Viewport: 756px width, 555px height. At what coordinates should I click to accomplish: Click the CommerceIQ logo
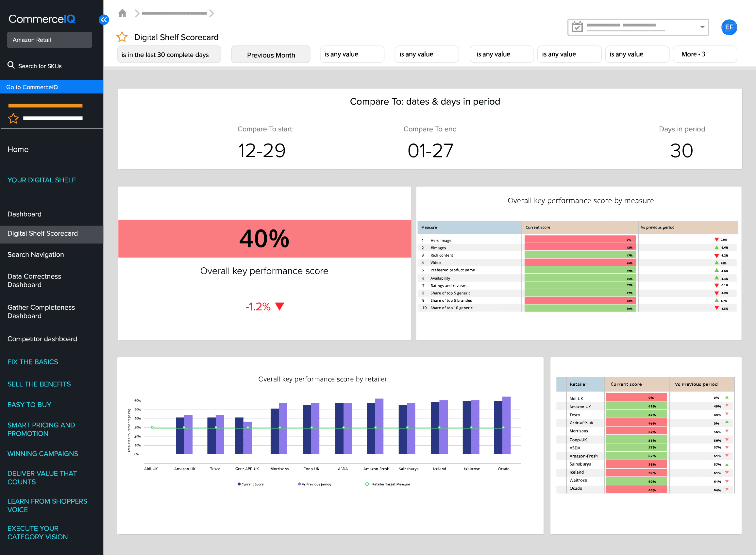click(x=42, y=19)
